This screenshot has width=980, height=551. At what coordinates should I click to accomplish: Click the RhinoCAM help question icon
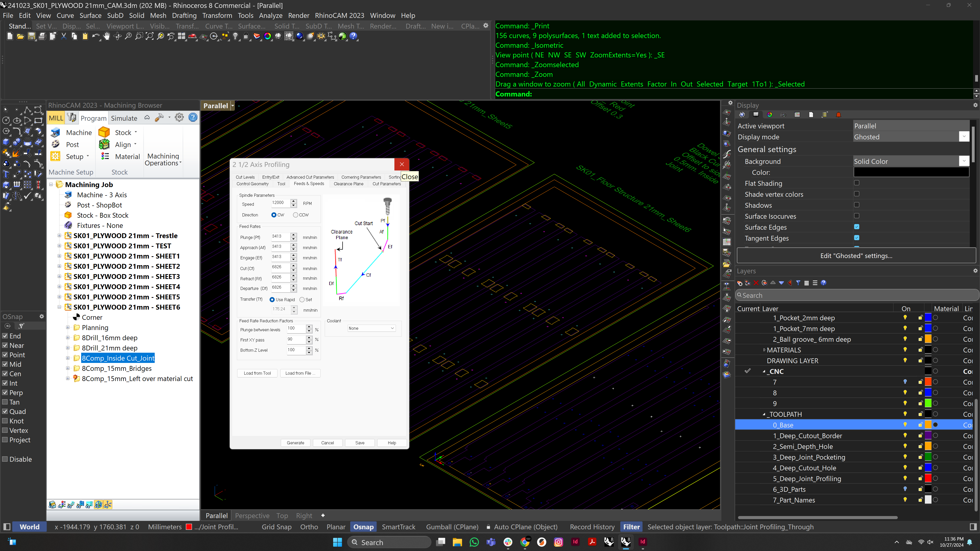pyautogui.click(x=193, y=117)
